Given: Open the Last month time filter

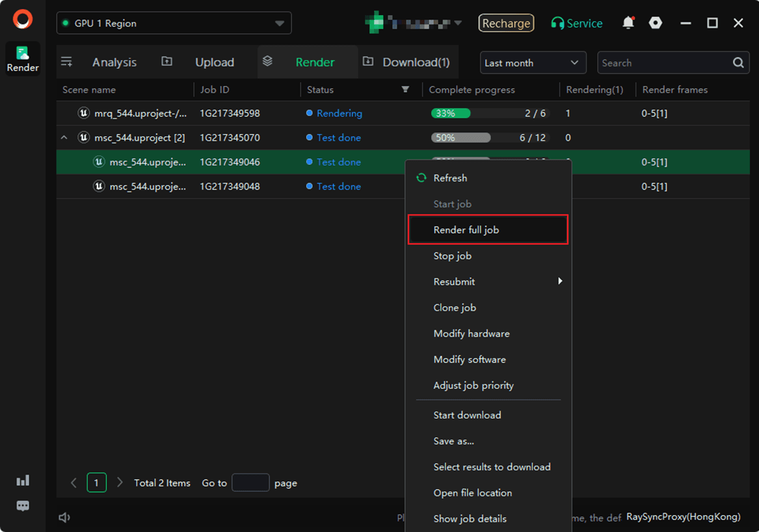Looking at the screenshot, I should click(x=533, y=63).
